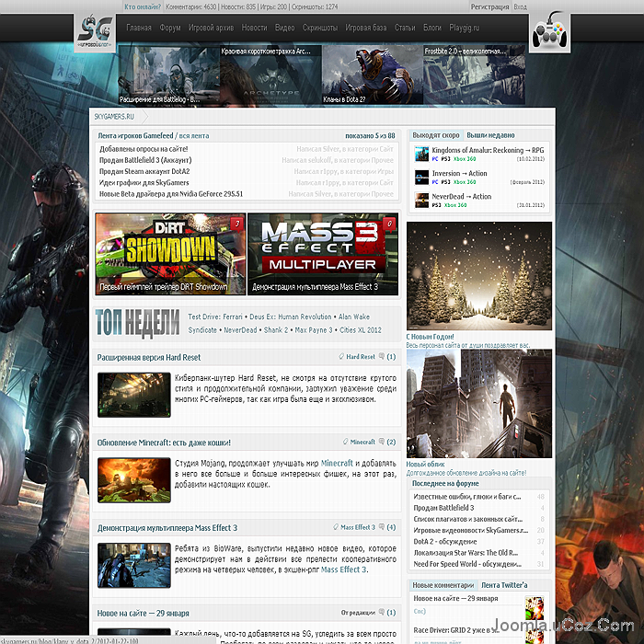This screenshot has width=644, height=644.
Task: Click comment bubble icon on Minecraft post
Action: pyautogui.click(x=382, y=442)
